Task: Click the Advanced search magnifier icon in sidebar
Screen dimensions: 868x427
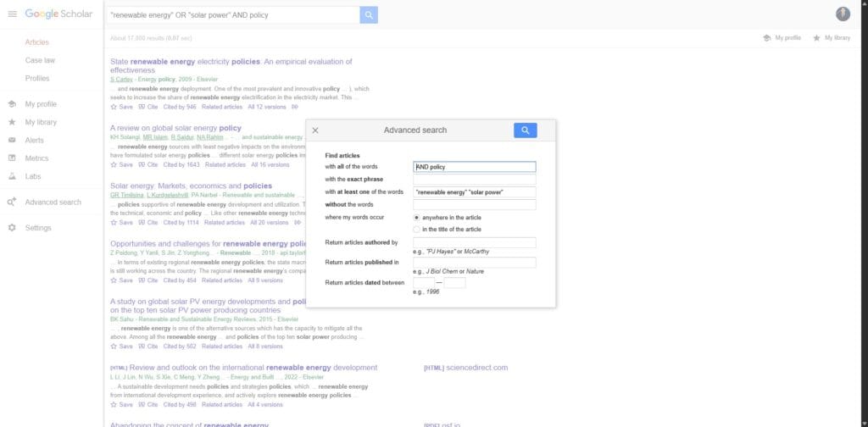Action: pos(12,202)
